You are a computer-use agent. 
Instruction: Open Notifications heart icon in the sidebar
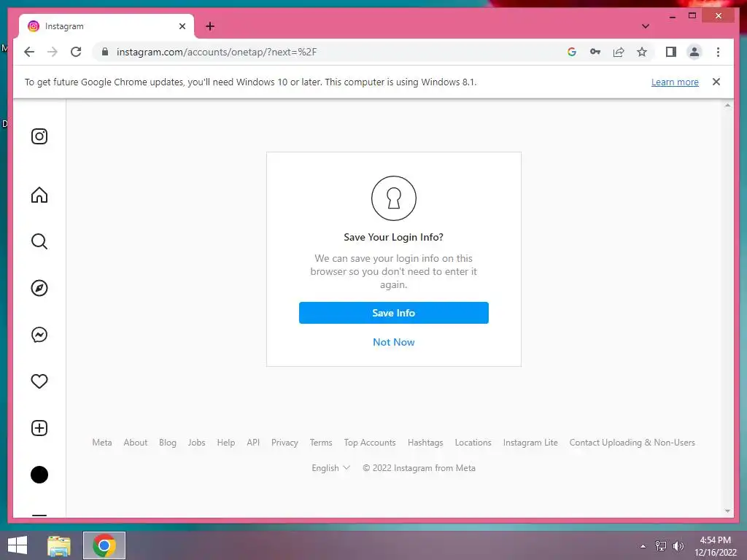pyautogui.click(x=39, y=381)
